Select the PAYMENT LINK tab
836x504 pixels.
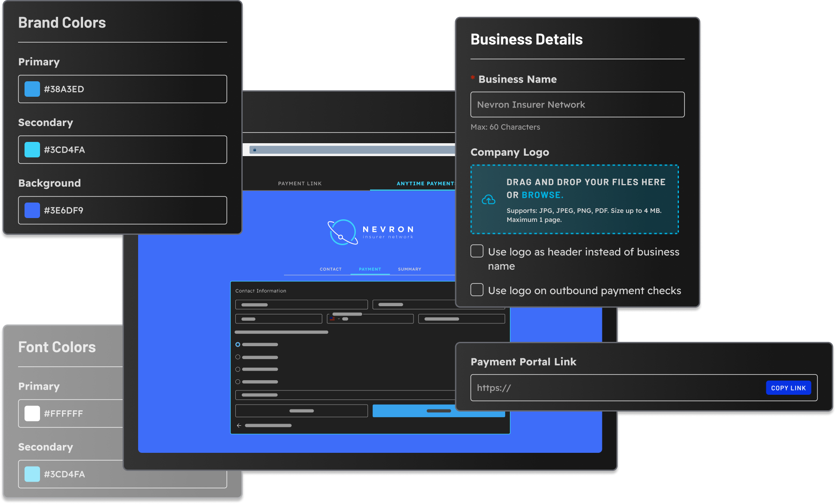tap(300, 183)
